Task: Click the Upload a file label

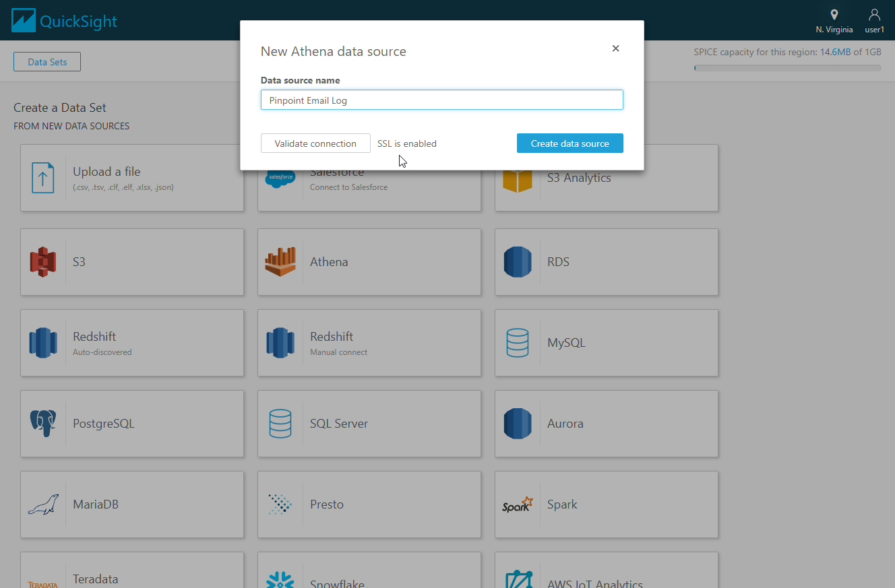Action: click(106, 172)
